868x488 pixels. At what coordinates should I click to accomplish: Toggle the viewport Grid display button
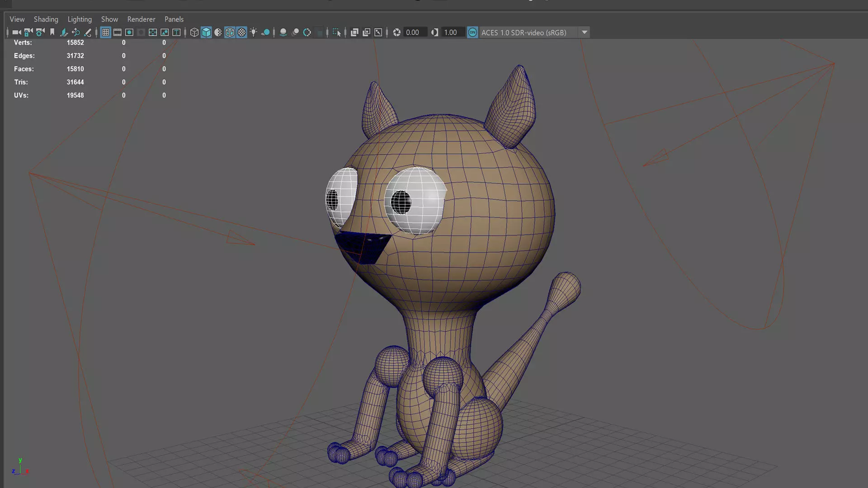coord(105,33)
